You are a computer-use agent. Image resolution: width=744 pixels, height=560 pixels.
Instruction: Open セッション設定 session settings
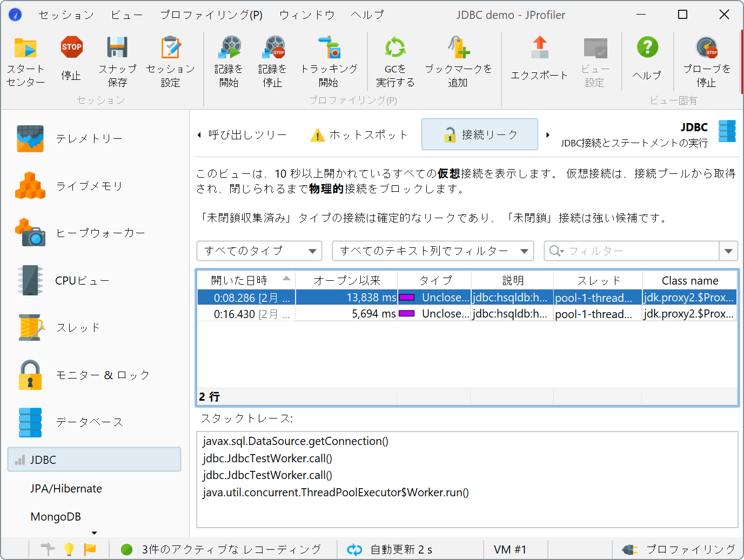(170, 63)
